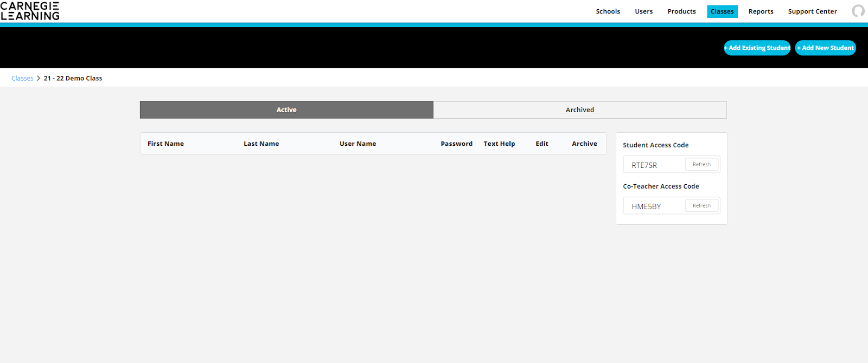The width and height of the screenshot is (868, 363).
Task: Open the Users menu
Action: [x=643, y=11]
